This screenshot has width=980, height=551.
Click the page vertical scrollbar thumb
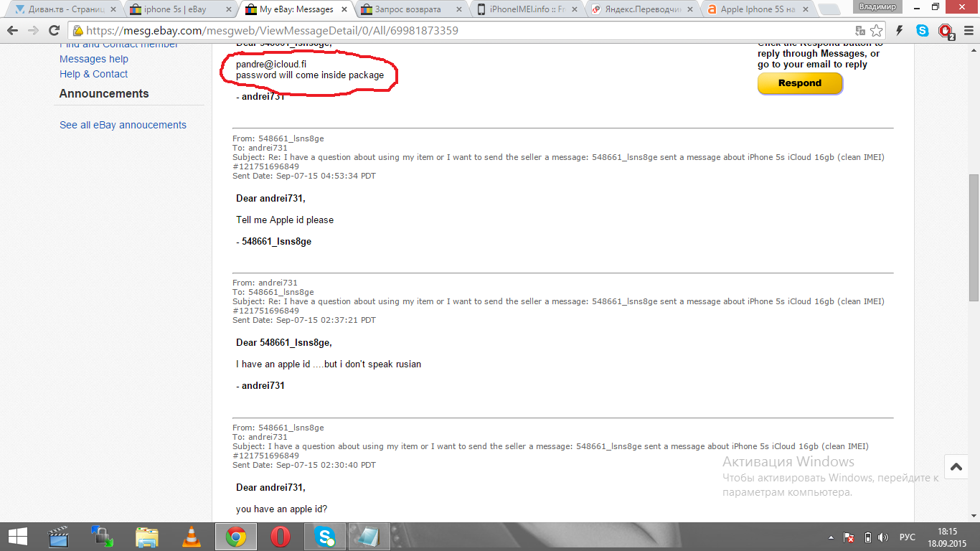[974, 237]
